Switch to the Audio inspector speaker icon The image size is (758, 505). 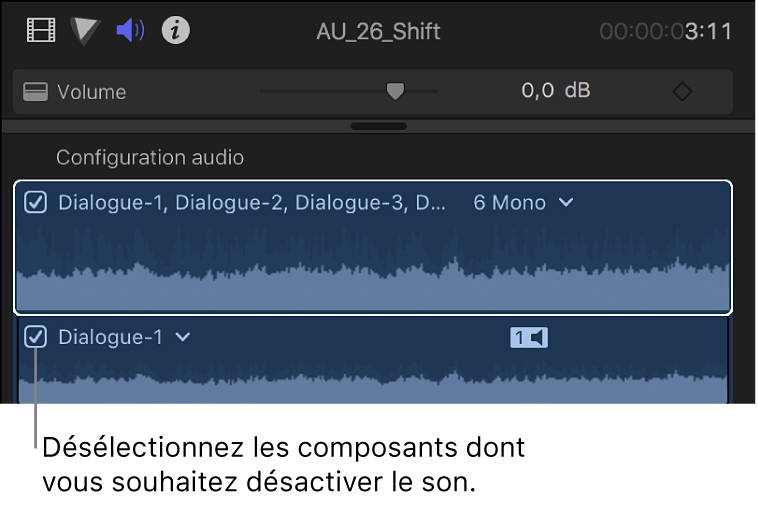point(130,31)
